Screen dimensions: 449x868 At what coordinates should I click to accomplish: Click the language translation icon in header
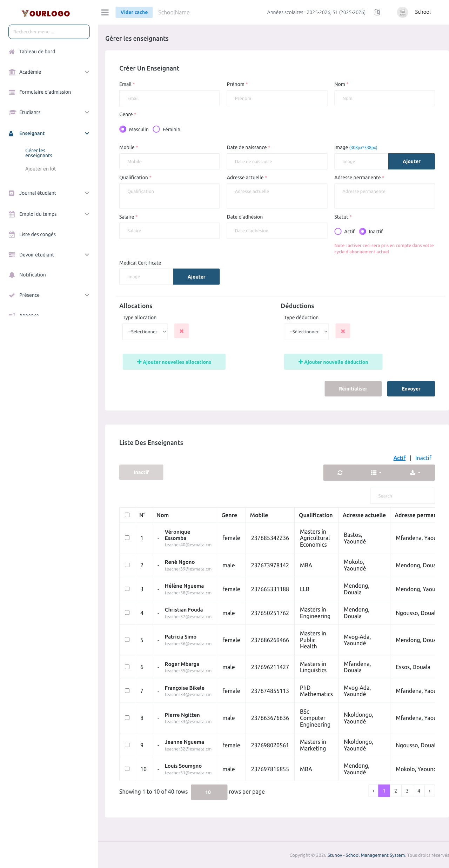(x=377, y=12)
